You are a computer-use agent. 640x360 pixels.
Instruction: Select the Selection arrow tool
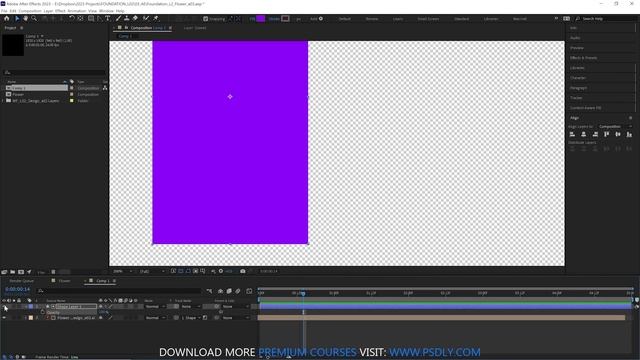click(x=17, y=18)
